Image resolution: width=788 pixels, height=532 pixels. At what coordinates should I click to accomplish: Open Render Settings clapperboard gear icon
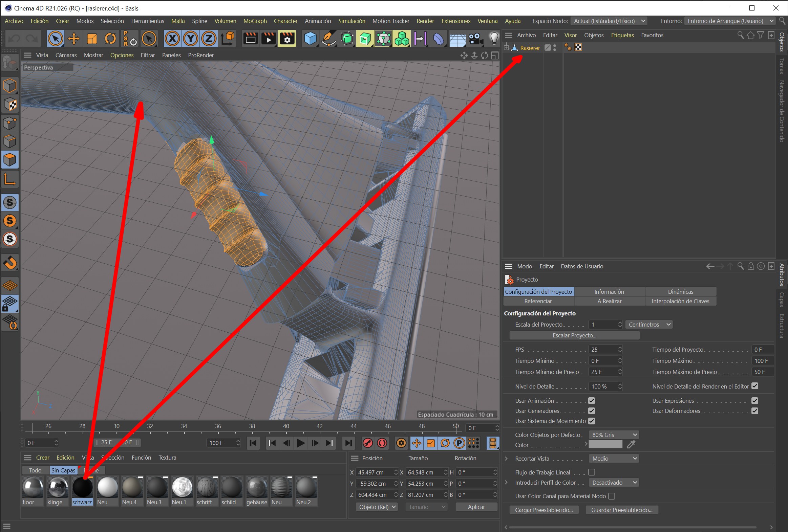(x=287, y=39)
